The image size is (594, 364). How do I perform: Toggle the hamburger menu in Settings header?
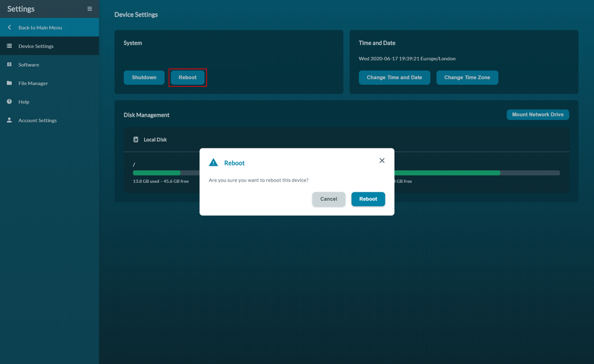[90, 9]
